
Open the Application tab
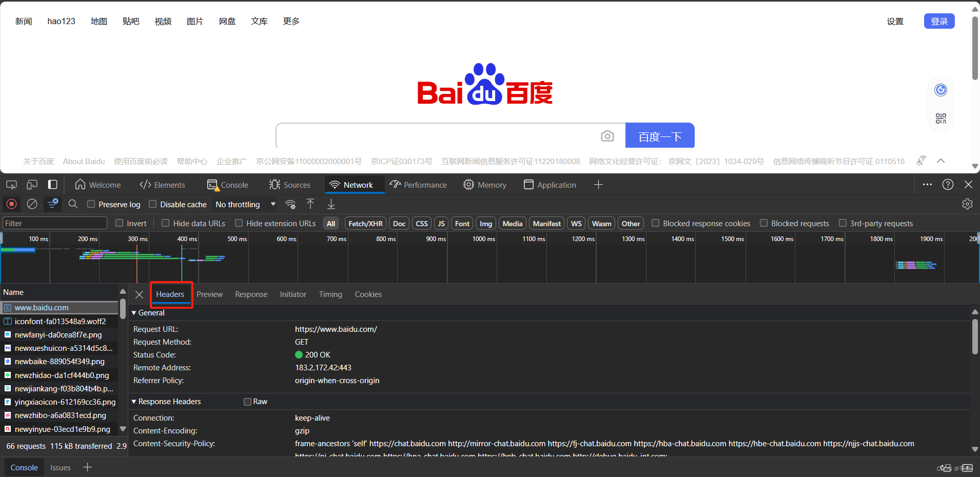(x=550, y=185)
